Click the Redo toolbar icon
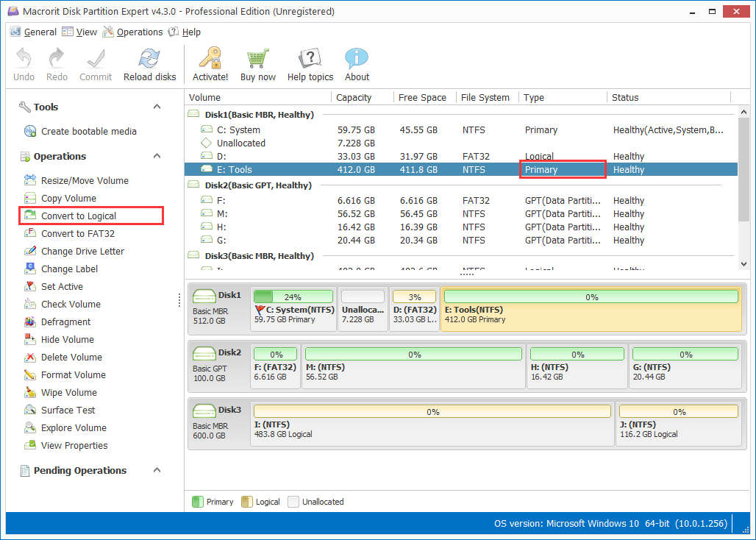Viewport: 756px width, 540px height. pos(57,59)
